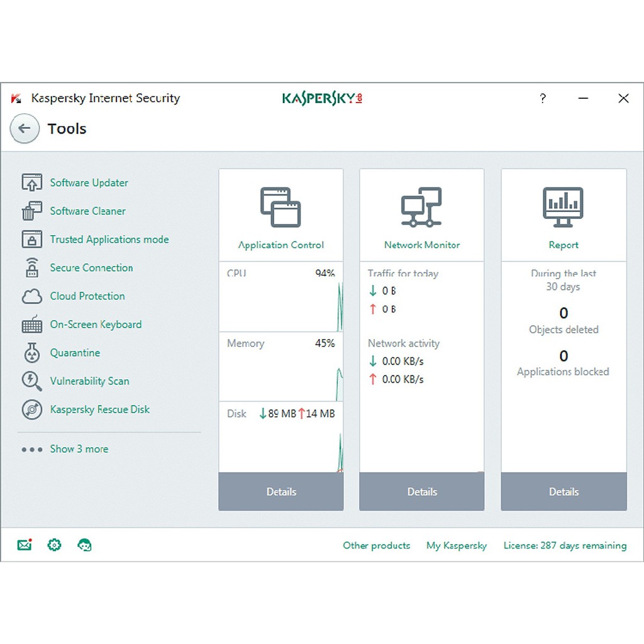Launch the On-Screen Keyboard
The height and width of the screenshot is (644, 644).
(96, 325)
